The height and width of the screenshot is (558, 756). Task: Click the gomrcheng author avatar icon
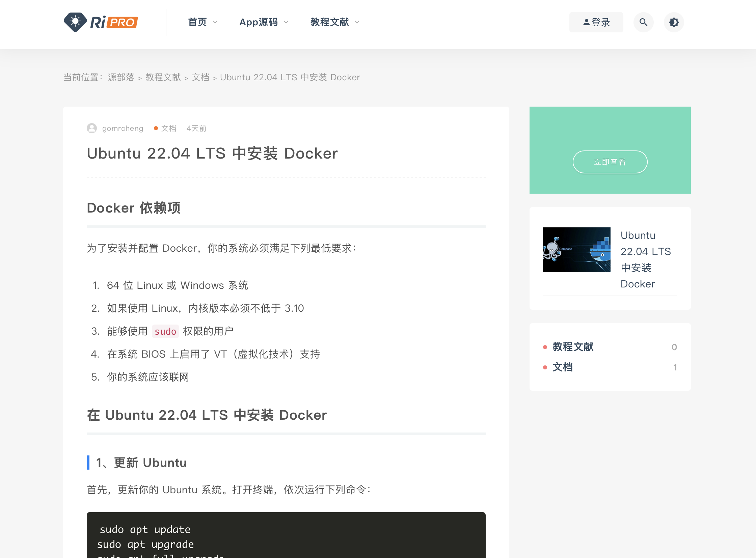pyautogui.click(x=91, y=128)
